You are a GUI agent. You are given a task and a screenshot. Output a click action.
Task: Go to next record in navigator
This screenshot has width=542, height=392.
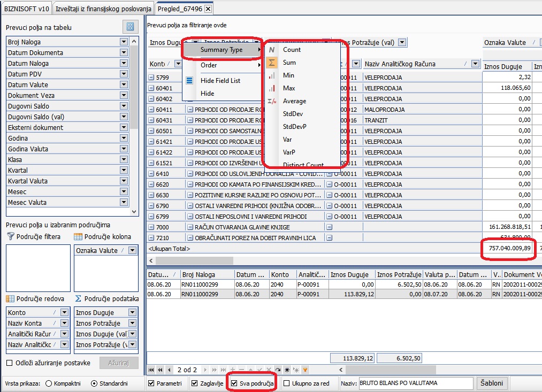(x=205, y=370)
